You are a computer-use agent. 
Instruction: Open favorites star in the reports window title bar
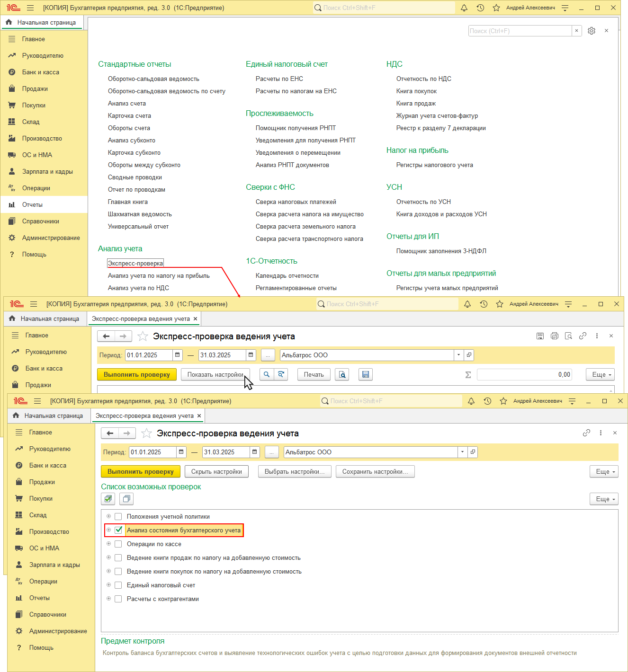point(496,8)
